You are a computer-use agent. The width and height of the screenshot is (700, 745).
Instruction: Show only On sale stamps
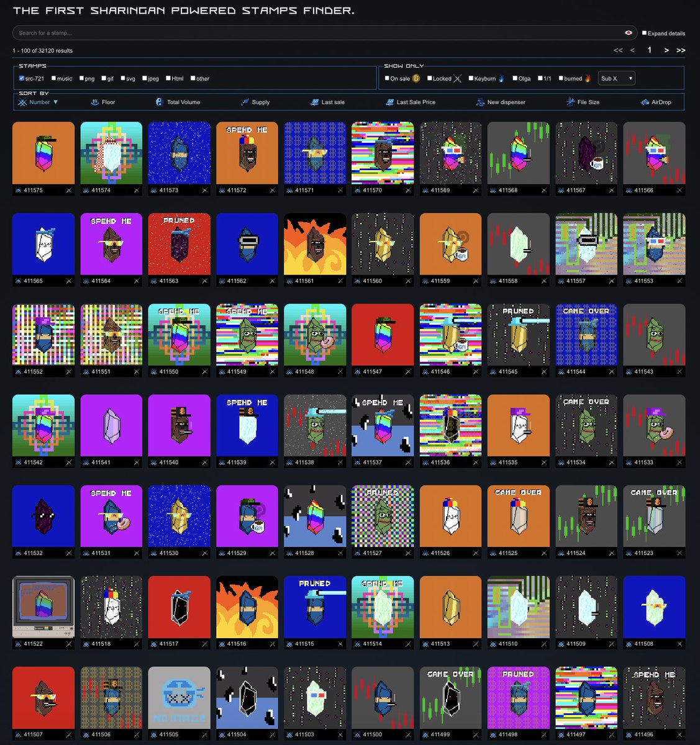coord(387,78)
